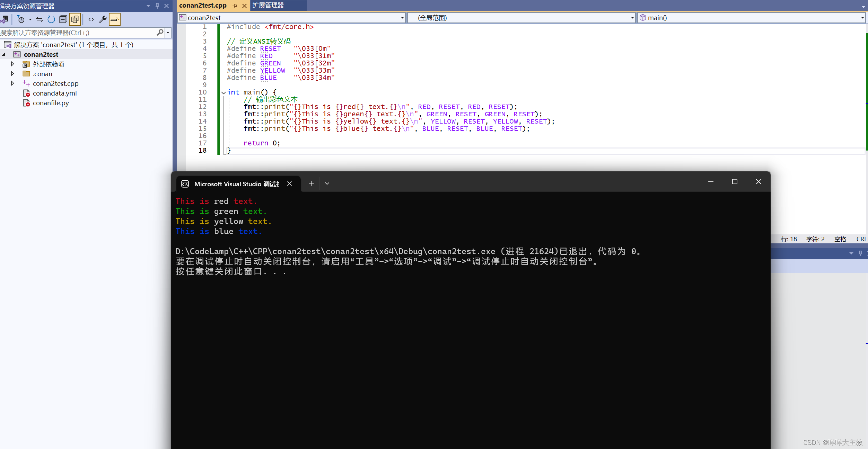868x449 pixels.
Task: Click the conan2test.cpp file in explorer
Action: pyautogui.click(x=55, y=83)
